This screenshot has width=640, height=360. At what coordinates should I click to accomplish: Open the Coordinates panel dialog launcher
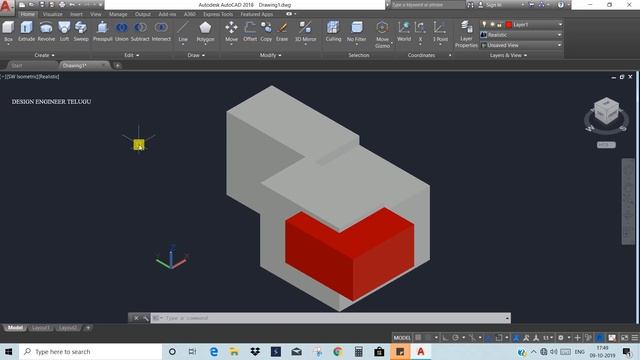click(x=450, y=56)
